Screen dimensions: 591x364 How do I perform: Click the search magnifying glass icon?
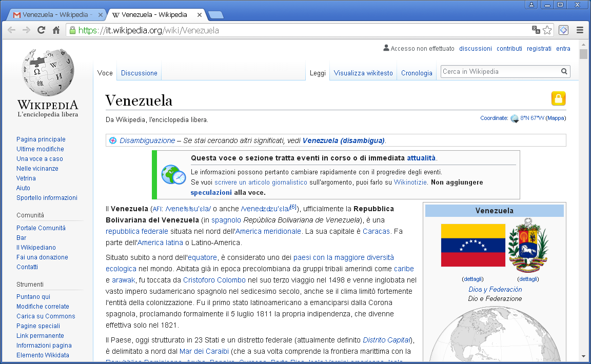tap(564, 72)
